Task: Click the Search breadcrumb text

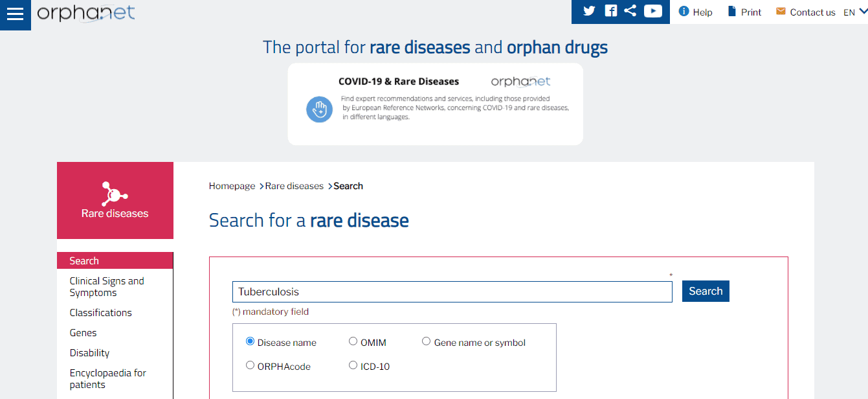Action: pyautogui.click(x=348, y=186)
